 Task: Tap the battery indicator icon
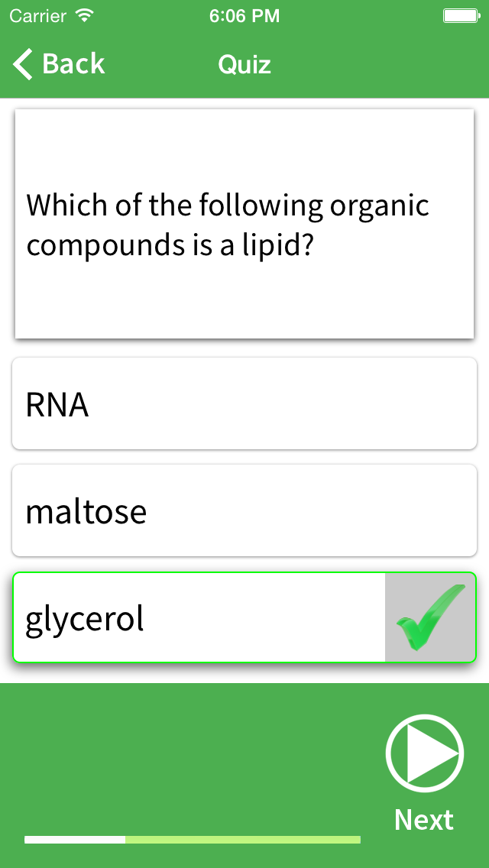click(x=461, y=15)
